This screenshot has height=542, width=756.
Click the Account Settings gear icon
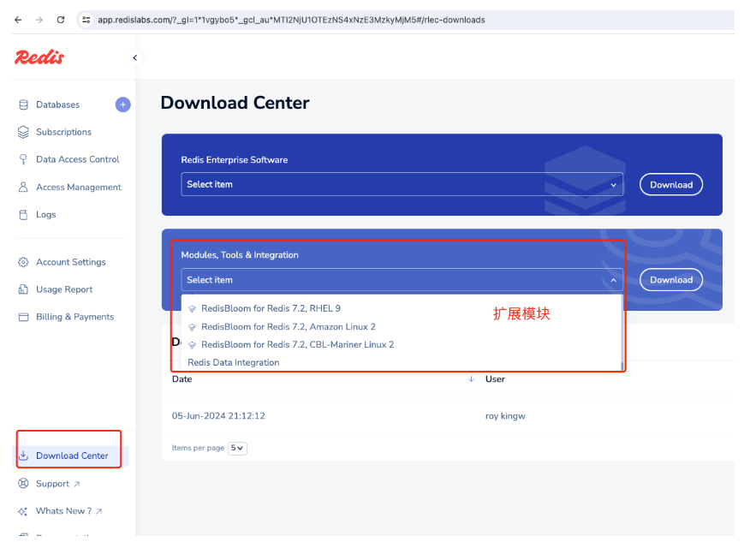(x=23, y=262)
